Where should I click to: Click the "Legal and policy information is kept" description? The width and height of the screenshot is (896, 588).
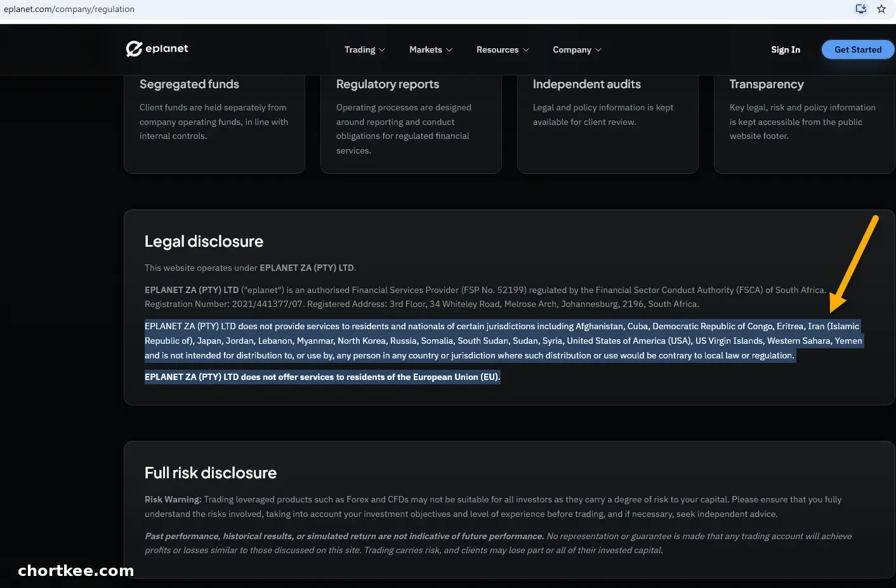[x=603, y=115]
